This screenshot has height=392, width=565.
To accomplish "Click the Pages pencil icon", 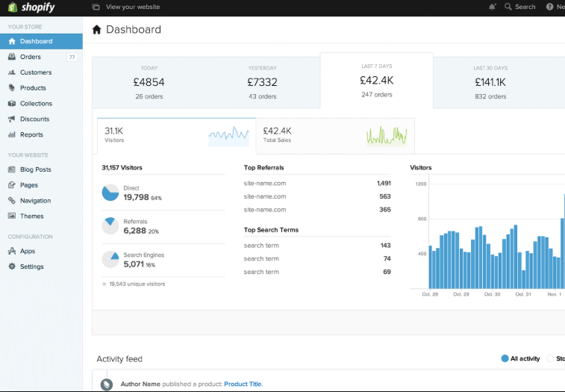I will pos(12,185).
